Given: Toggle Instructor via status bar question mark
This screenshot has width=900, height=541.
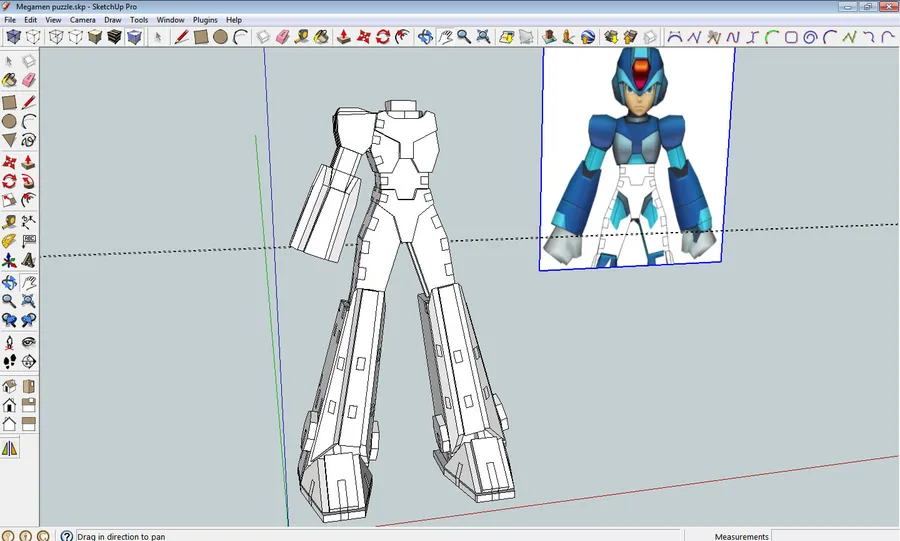Looking at the screenshot, I should tap(67, 536).
